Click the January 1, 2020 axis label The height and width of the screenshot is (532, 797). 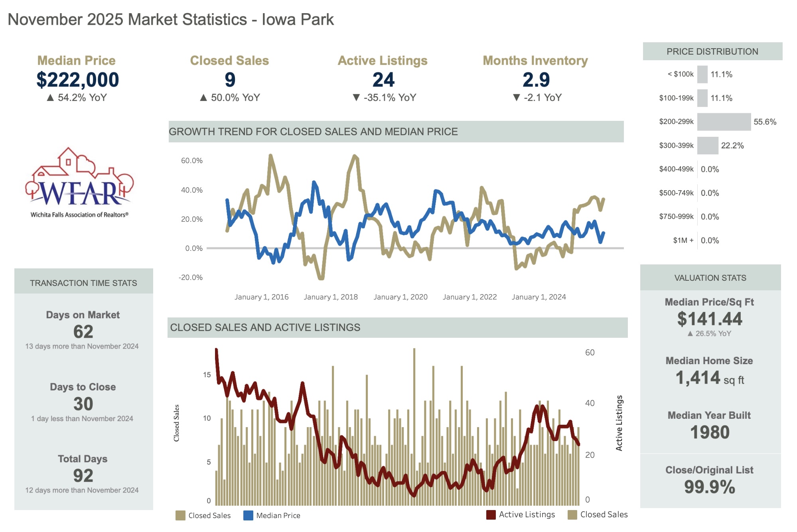click(x=400, y=297)
